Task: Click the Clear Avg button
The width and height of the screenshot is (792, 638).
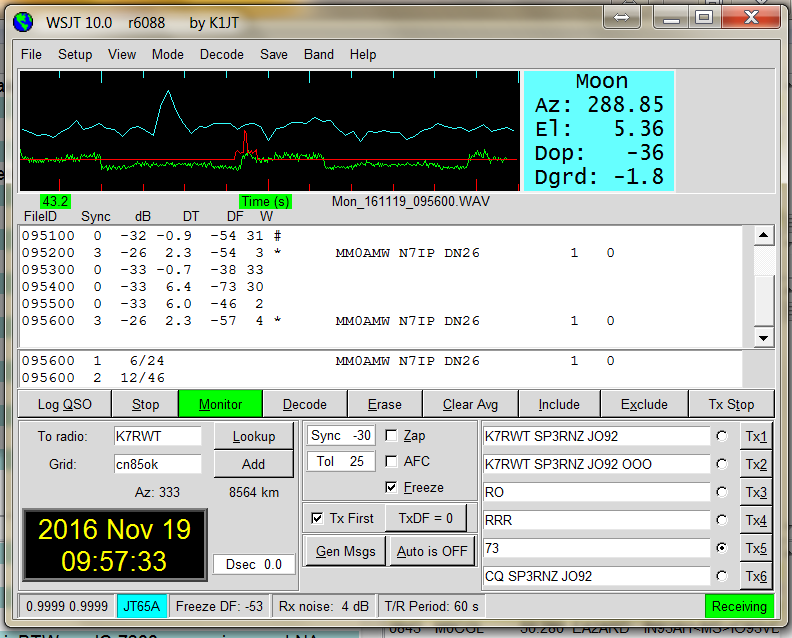Action: coord(470,404)
